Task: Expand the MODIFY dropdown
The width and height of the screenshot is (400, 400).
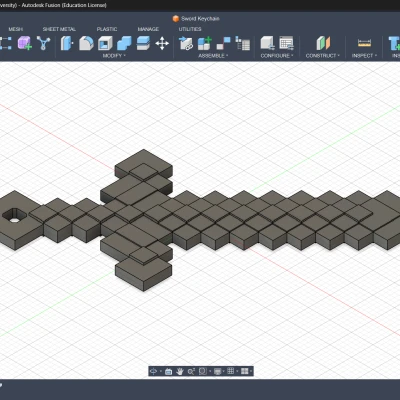Action: 114,56
